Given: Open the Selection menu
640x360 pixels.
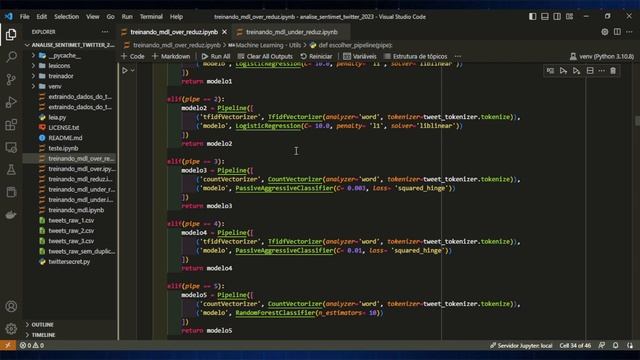Looking at the screenshot, I should (66, 17).
